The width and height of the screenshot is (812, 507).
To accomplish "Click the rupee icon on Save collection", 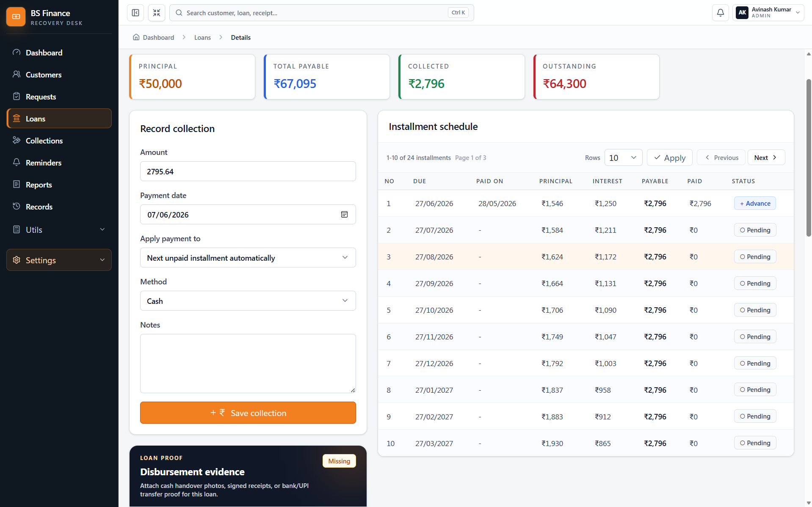I will pyautogui.click(x=222, y=413).
